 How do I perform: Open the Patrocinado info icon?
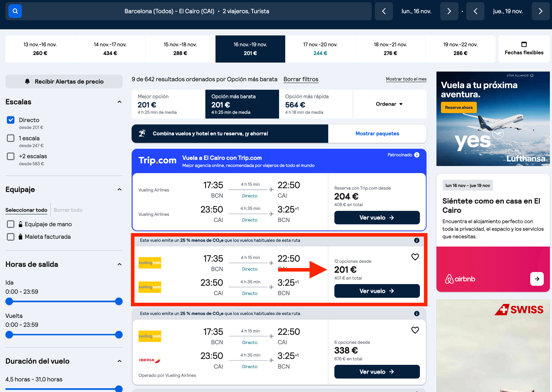(417, 155)
